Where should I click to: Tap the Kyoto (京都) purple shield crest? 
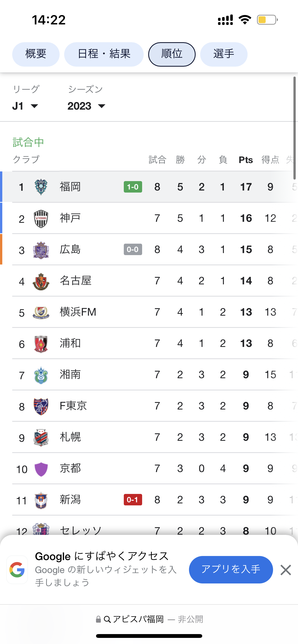(x=41, y=469)
